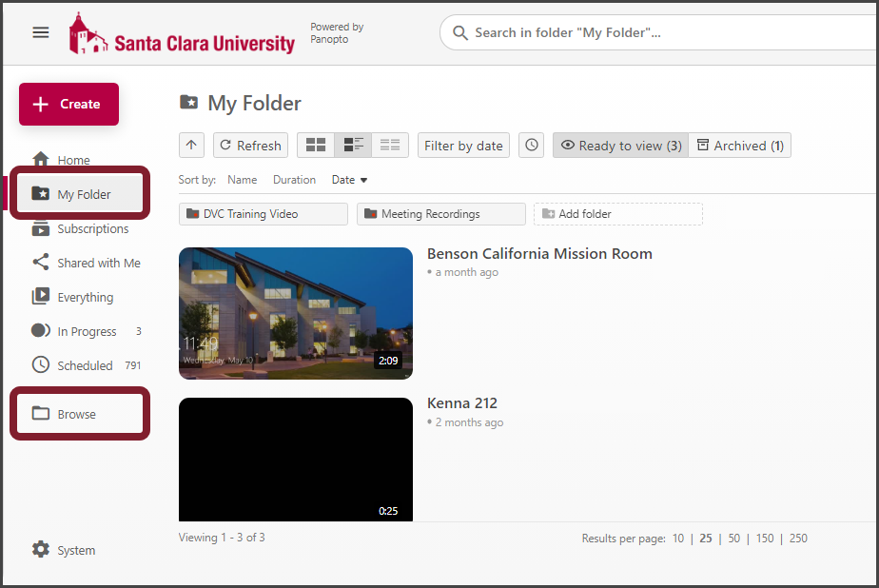Image resolution: width=879 pixels, height=588 pixels.
Task: Open the scheduled recordings clock filter
Action: (531, 145)
